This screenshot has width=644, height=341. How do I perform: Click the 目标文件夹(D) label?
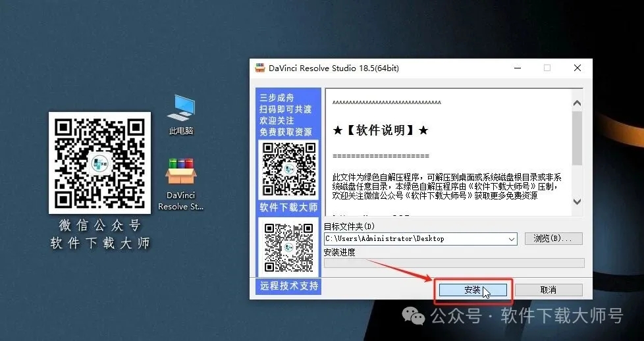point(350,226)
